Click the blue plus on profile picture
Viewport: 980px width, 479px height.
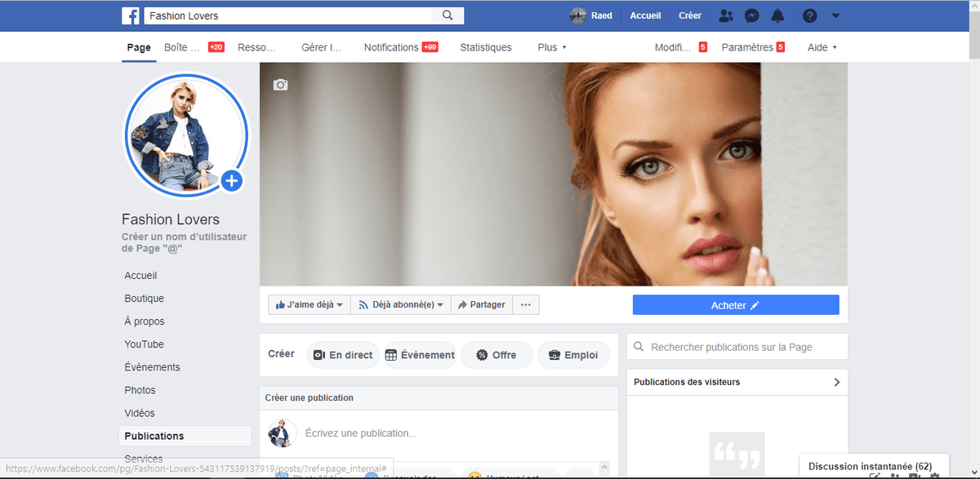(x=231, y=180)
